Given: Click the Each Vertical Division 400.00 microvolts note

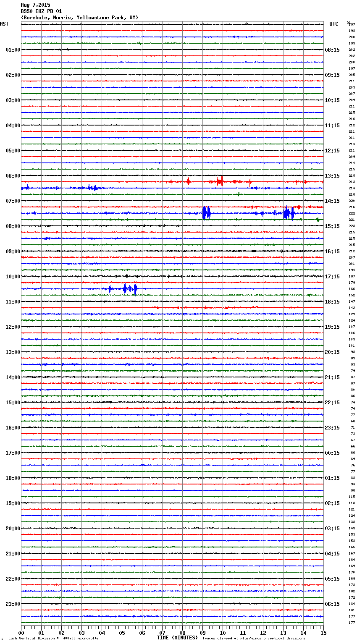Looking at the screenshot, I should click(53, 638).
